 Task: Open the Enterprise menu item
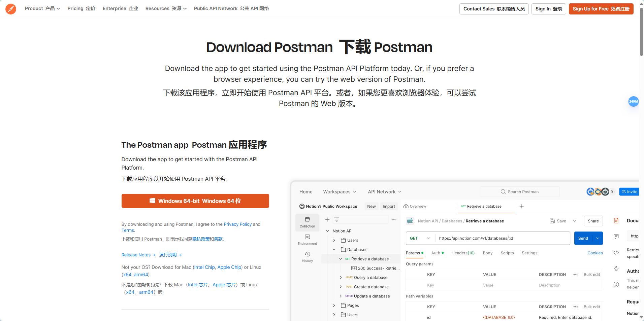pos(120,8)
